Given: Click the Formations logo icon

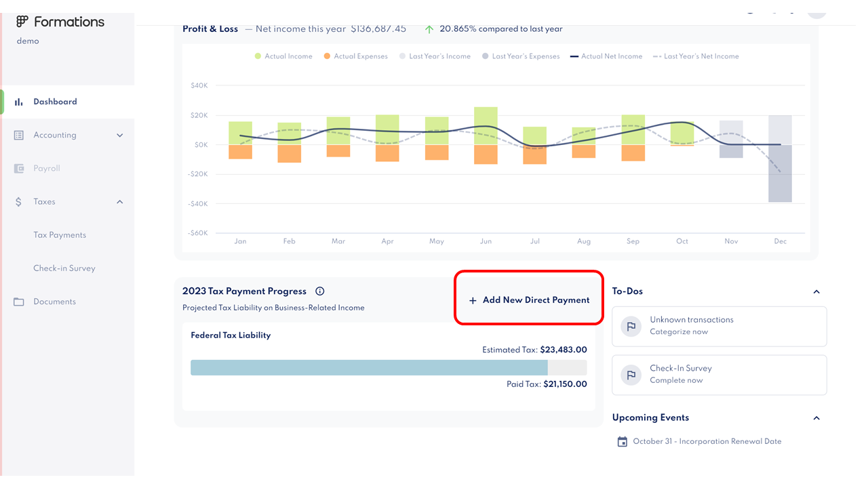Looking at the screenshot, I should click(22, 22).
